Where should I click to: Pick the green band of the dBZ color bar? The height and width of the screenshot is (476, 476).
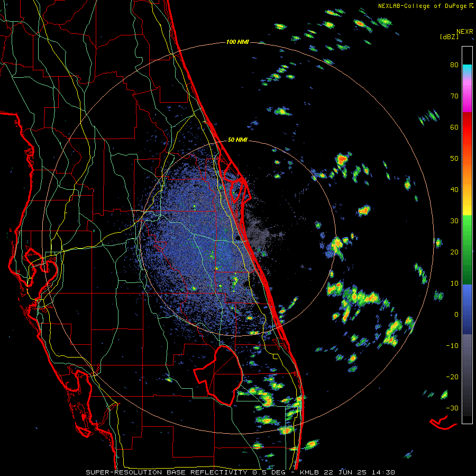coord(467,250)
